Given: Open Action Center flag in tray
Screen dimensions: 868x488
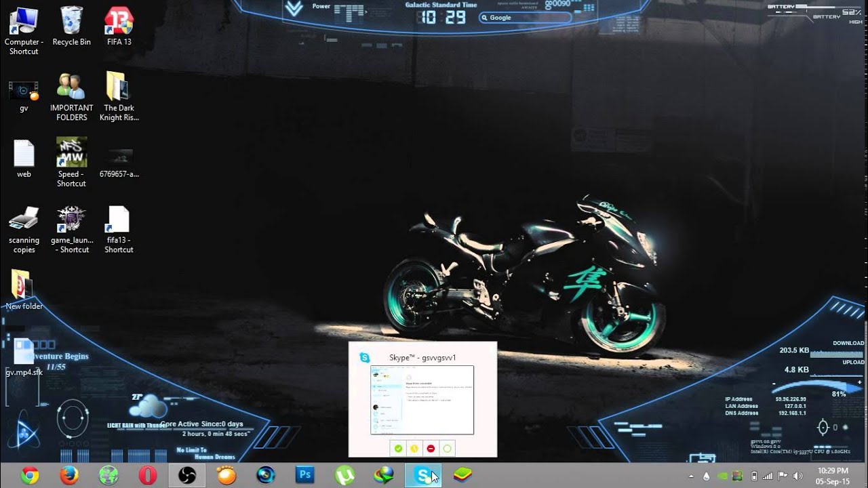Looking at the screenshot, I should tap(783, 476).
